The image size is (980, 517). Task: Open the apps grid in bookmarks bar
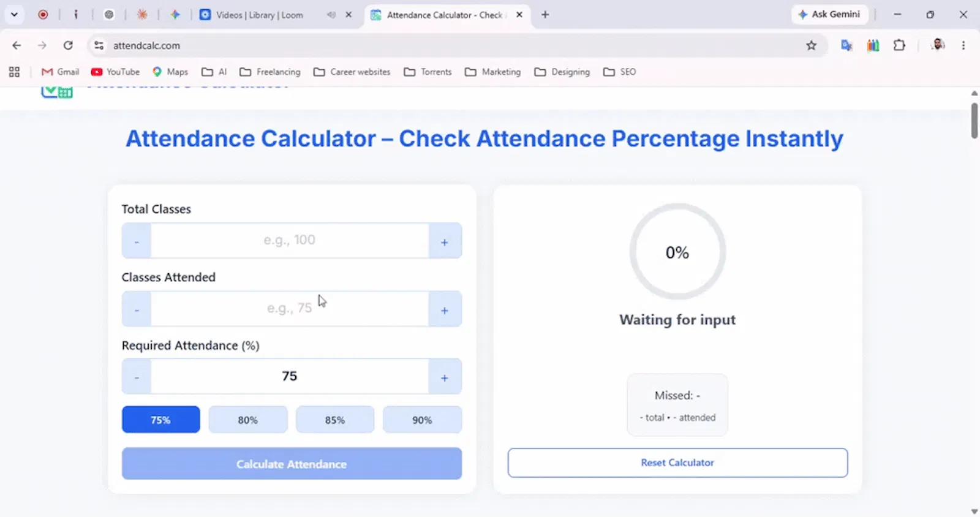[15, 72]
